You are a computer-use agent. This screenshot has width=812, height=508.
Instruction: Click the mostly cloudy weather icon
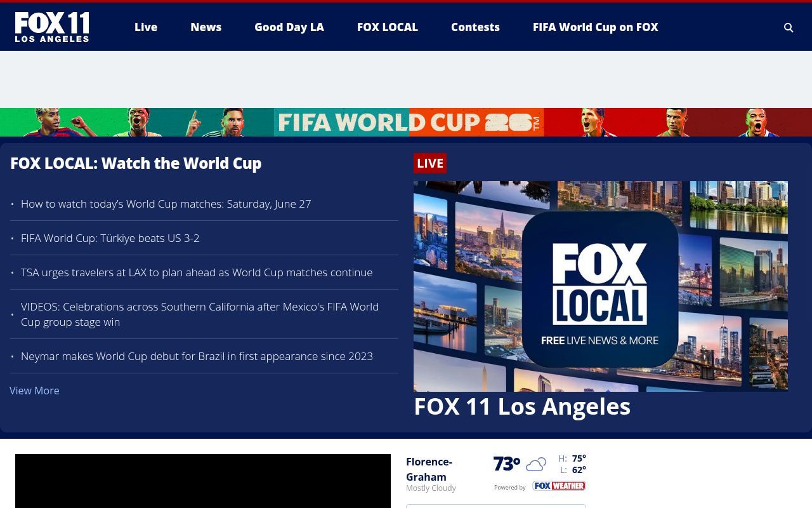point(536,465)
